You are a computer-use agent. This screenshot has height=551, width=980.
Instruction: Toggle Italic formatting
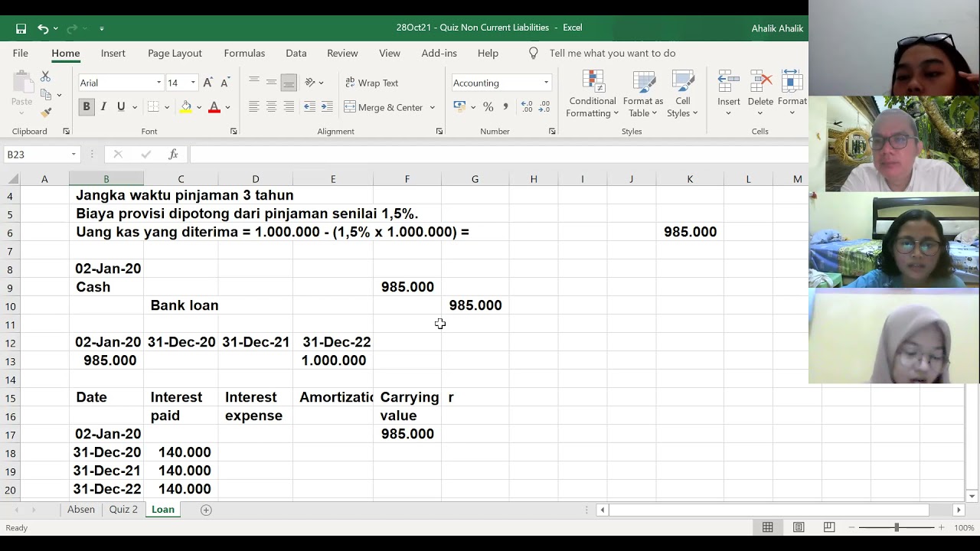[x=103, y=107]
